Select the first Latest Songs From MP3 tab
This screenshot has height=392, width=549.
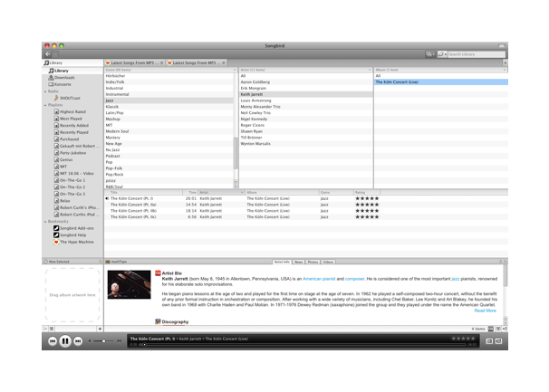(x=132, y=63)
